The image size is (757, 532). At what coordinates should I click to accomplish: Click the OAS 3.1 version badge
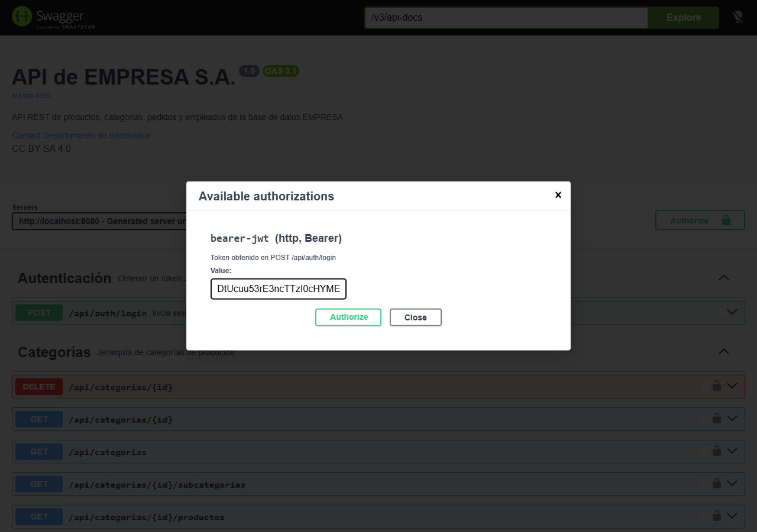(x=281, y=71)
